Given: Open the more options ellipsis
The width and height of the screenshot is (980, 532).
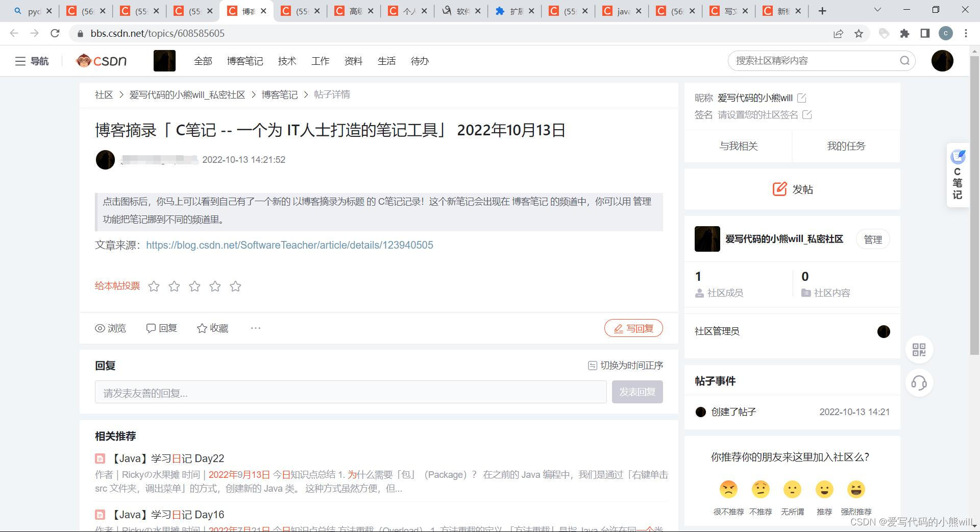Looking at the screenshot, I should click(256, 328).
